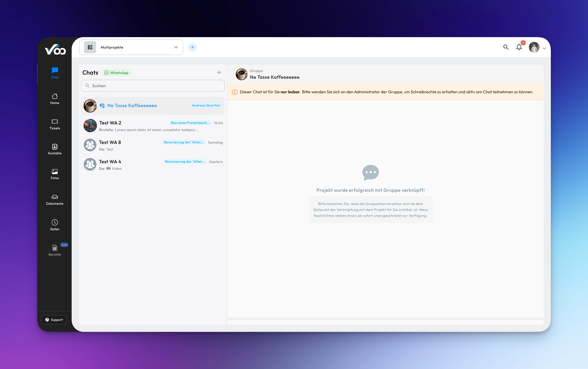Click inside the Suchen search field

tap(153, 86)
